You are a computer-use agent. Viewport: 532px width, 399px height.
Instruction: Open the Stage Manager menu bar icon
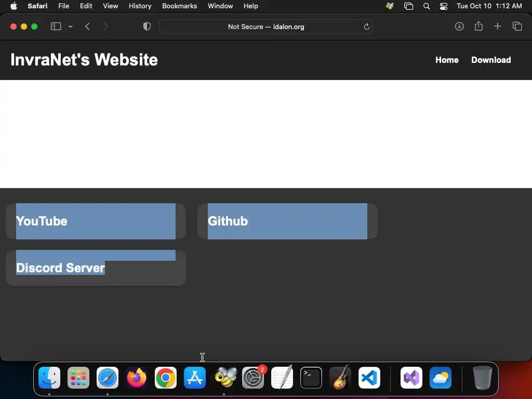tap(408, 6)
